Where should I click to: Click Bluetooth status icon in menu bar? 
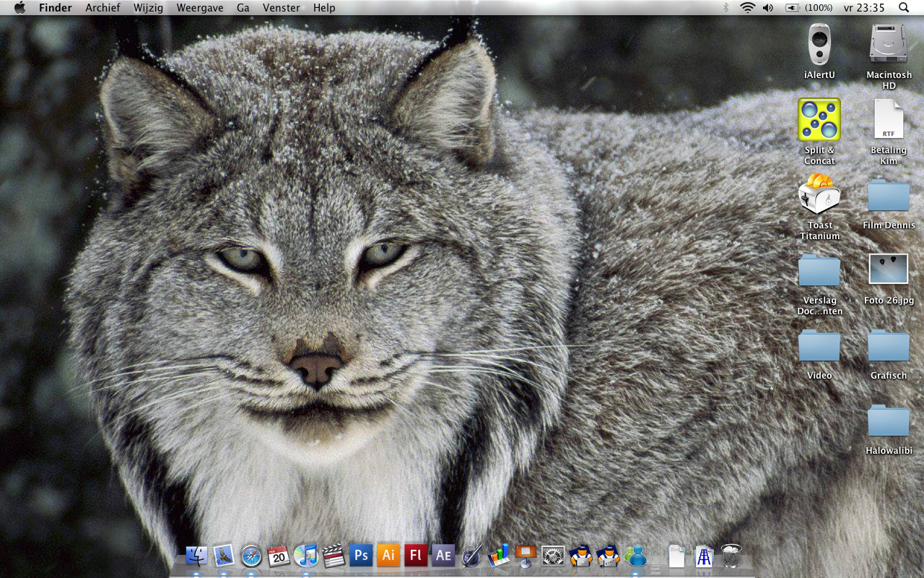point(726,7)
